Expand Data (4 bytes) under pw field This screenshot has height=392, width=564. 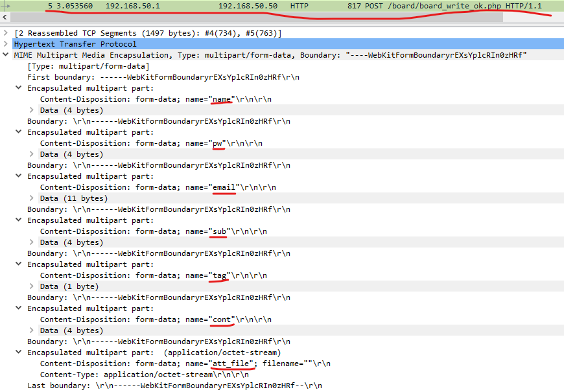(x=32, y=154)
